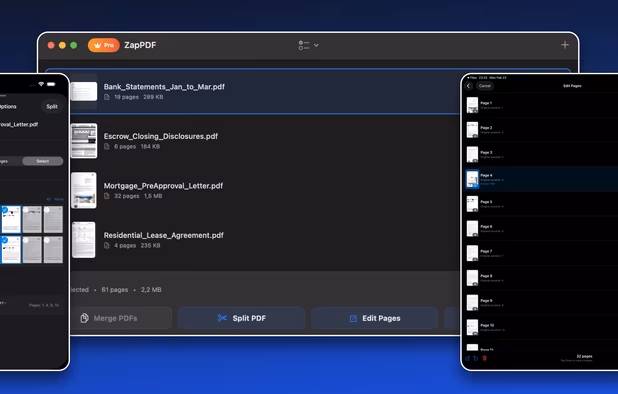Click page icon beside '19 pages'

(107, 97)
